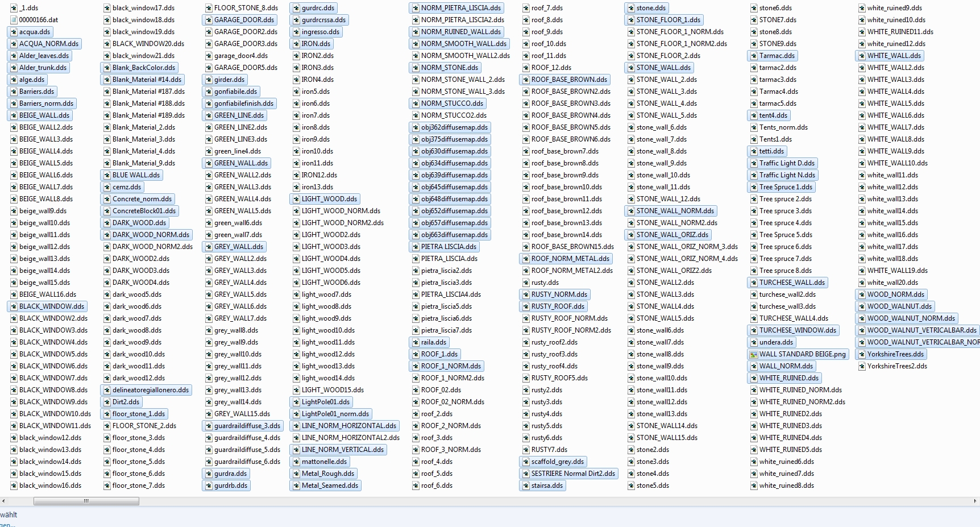Click the file icon of acqua.dds

14,32
